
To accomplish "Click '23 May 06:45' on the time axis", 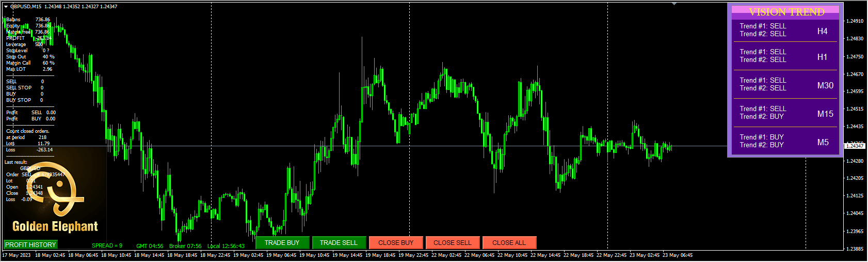I will point(679,255).
